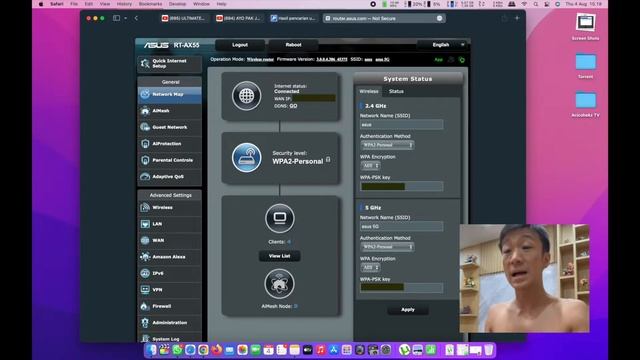640x360 pixels.
Task: Open Adaptive QoS page
Action: pos(169,177)
